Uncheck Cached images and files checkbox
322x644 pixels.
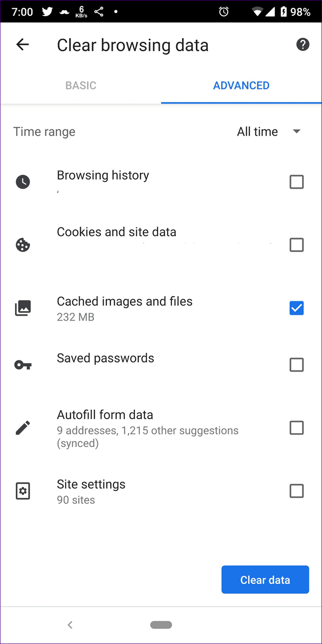[297, 308]
